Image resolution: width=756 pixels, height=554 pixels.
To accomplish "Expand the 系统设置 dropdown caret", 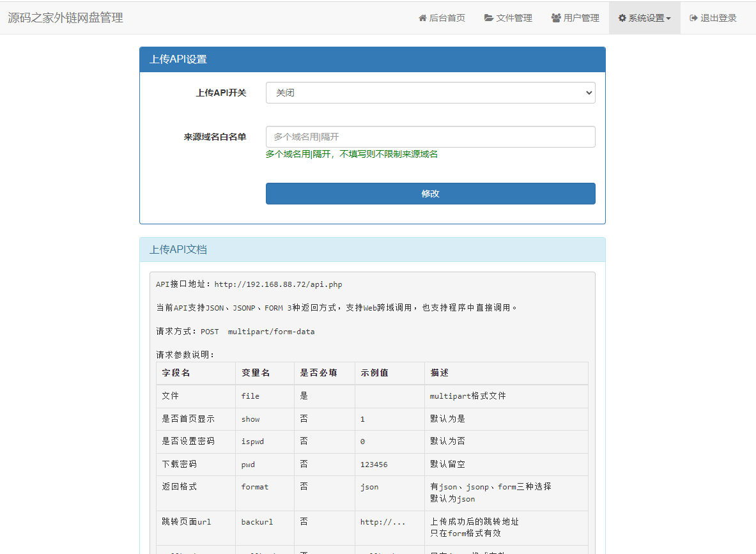I will click(x=668, y=19).
